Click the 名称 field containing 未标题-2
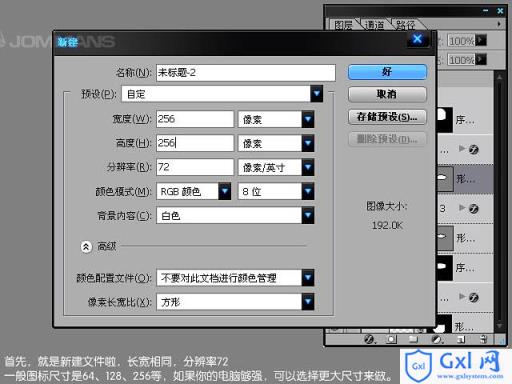The image size is (512, 384). coord(246,73)
